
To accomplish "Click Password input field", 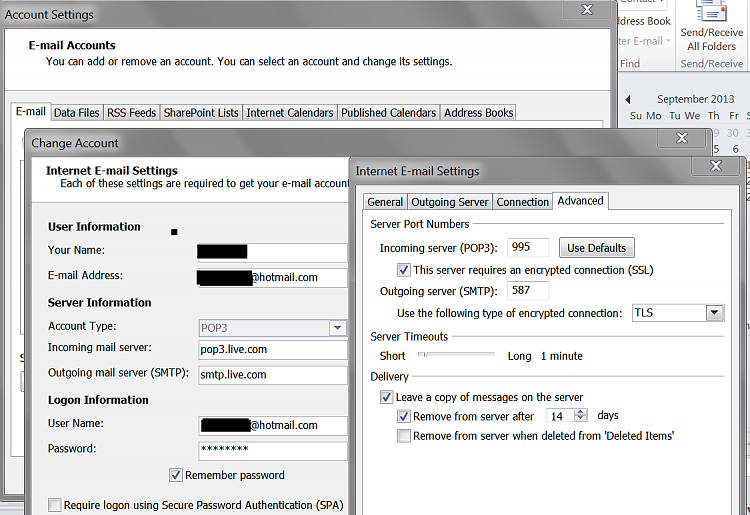I will 273,450.
